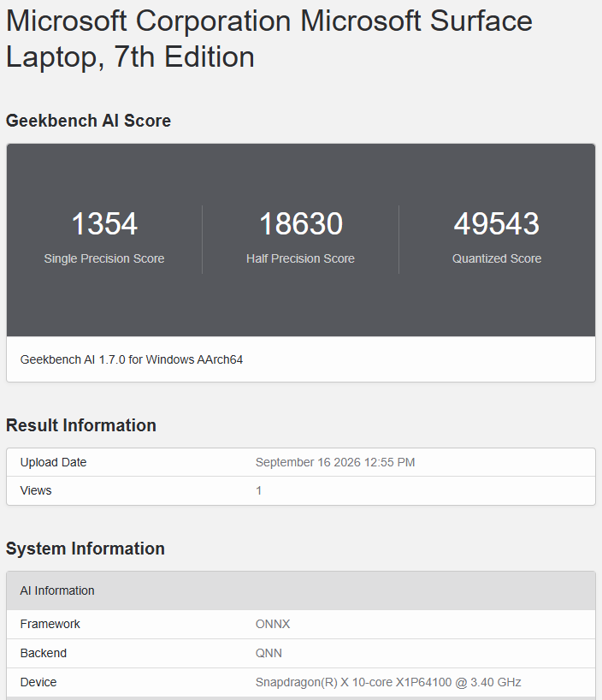
Task: Select the half precision score 18630
Action: (x=301, y=223)
